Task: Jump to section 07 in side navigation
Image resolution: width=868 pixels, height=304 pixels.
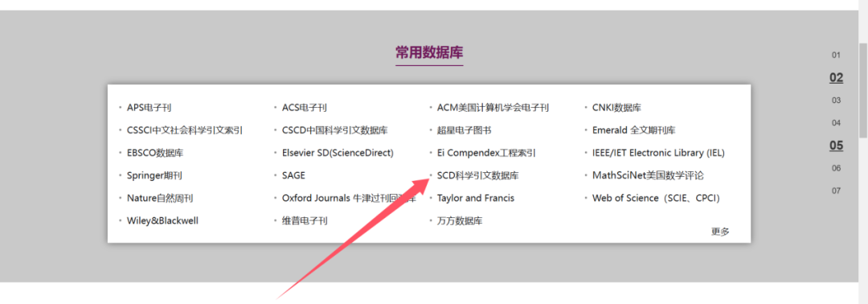Action: point(836,191)
